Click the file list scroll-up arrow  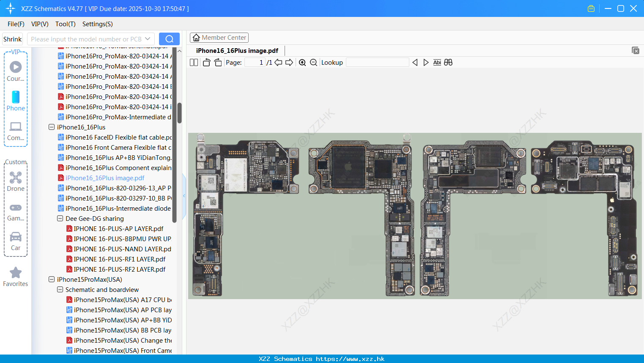(179, 51)
